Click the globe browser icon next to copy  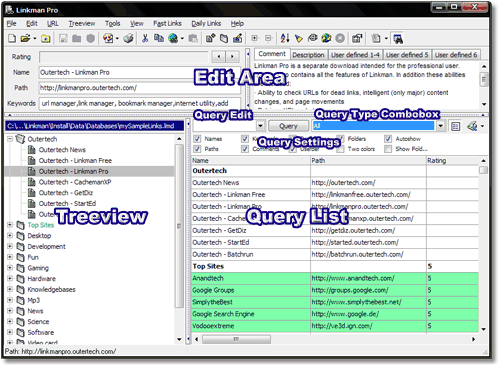click(173, 39)
